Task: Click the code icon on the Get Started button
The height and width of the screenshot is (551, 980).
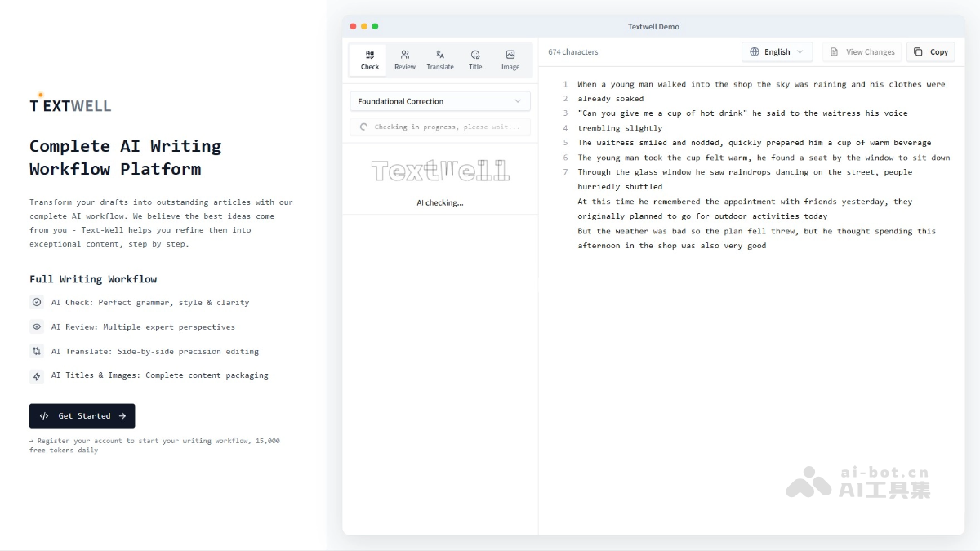Action: (x=44, y=415)
